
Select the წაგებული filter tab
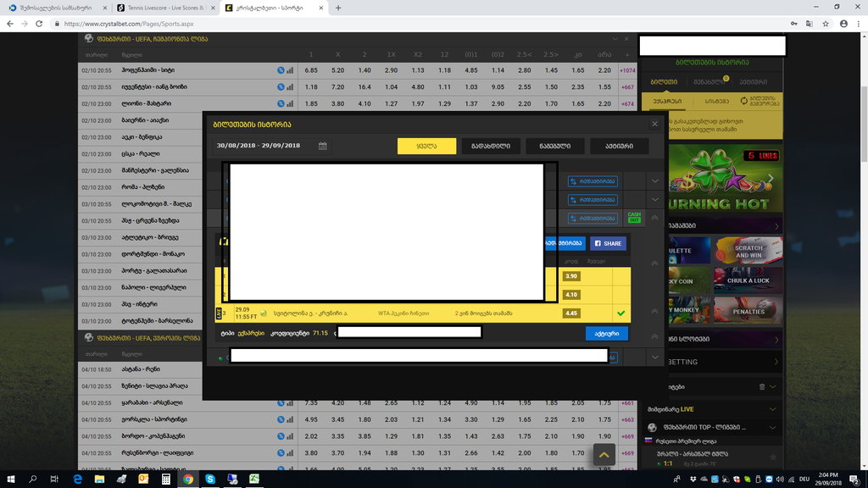pos(555,146)
